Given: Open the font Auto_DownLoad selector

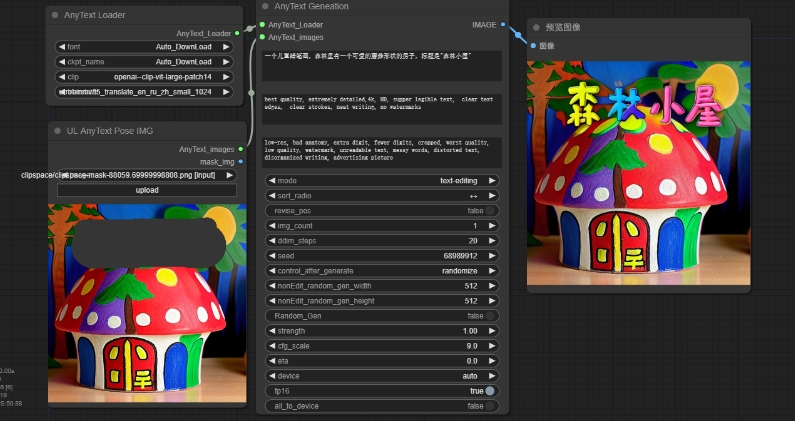Looking at the screenshot, I should click(143, 46).
